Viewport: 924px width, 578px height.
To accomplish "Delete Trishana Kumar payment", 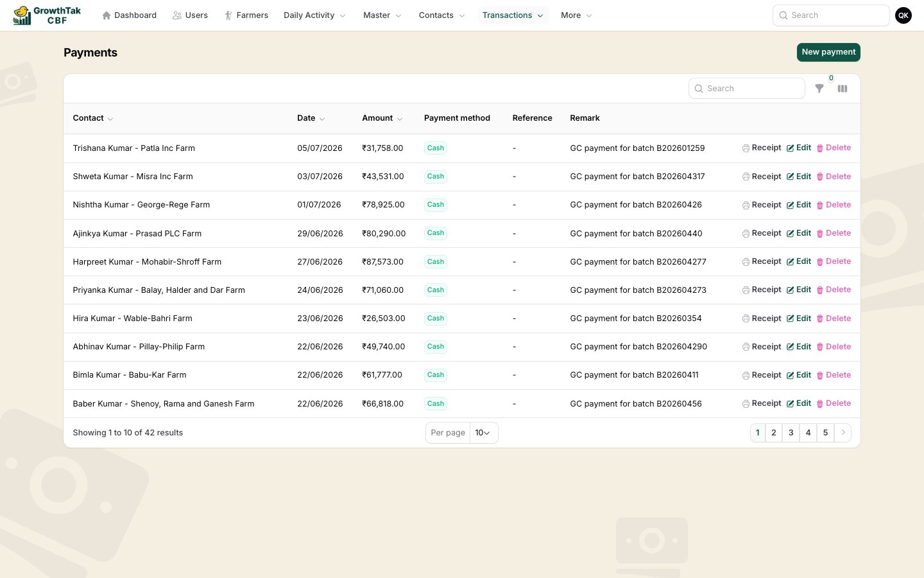I will pos(834,148).
